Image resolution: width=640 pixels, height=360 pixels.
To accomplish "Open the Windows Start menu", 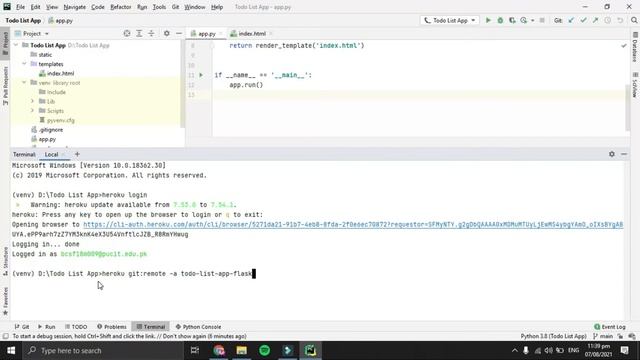I will pos(11,350).
